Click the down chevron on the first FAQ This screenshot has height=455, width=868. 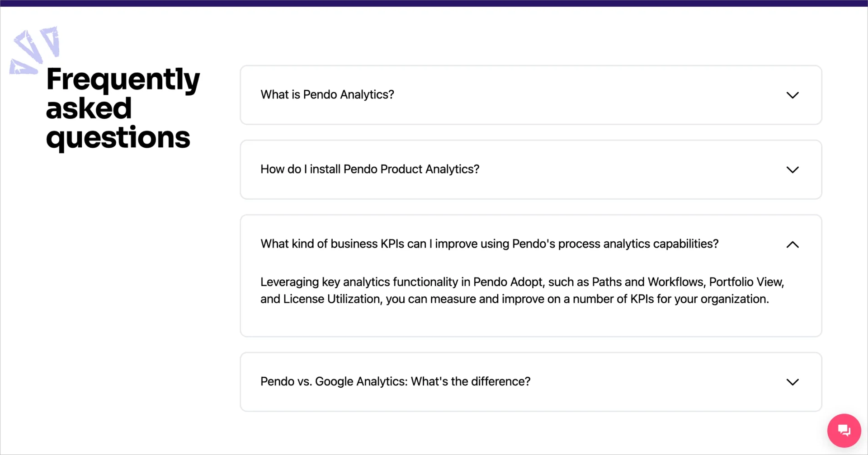pos(793,95)
